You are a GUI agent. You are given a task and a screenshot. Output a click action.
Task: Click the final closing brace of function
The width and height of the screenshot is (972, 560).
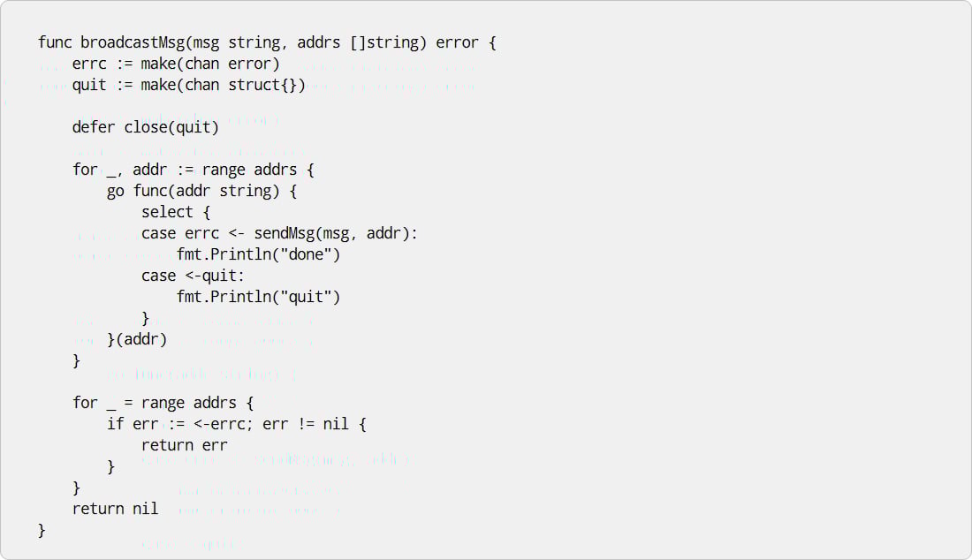tap(42, 530)
